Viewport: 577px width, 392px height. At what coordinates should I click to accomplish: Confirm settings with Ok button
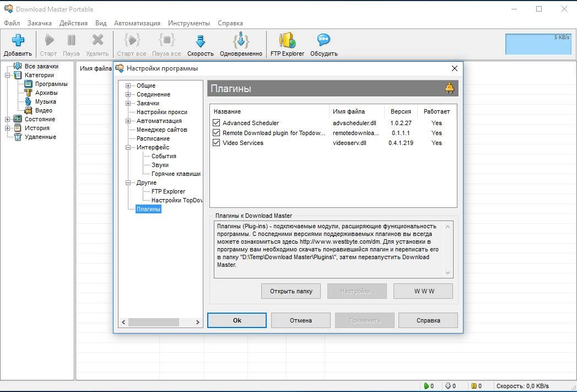237,320
